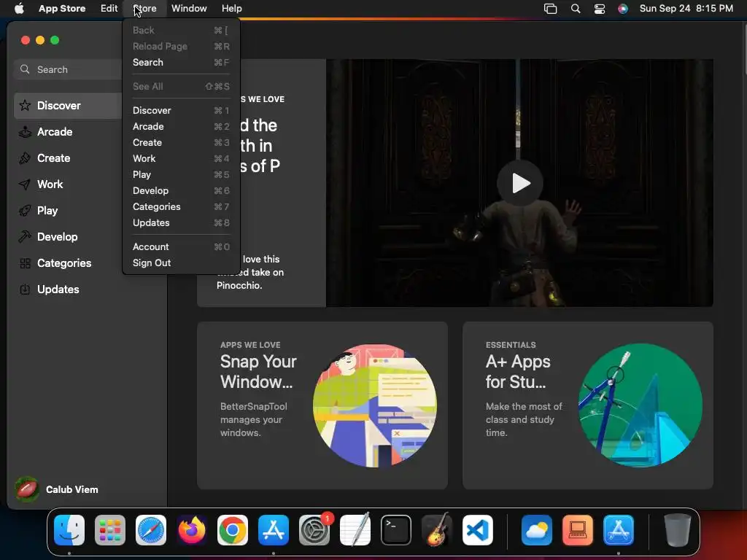Open the Snap Your Window story card
This screenshot has width=747, height=560.
(322, 405)
